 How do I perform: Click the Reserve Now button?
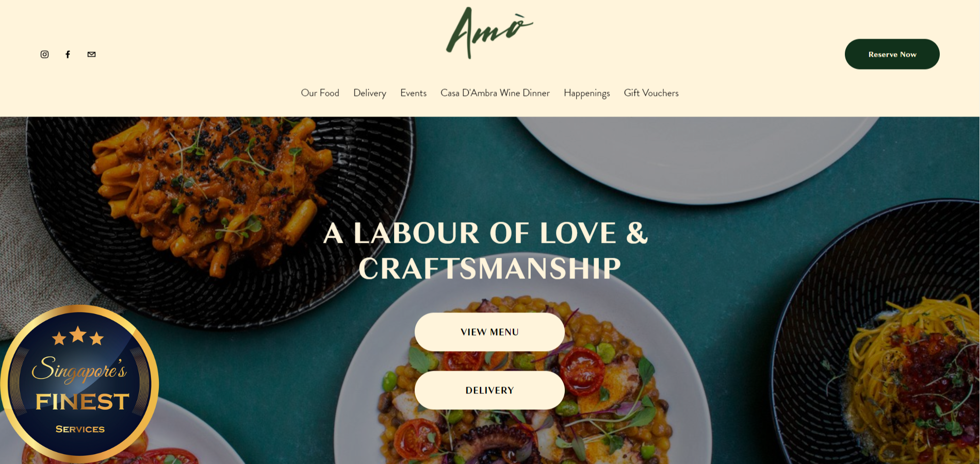click(892, 54)
